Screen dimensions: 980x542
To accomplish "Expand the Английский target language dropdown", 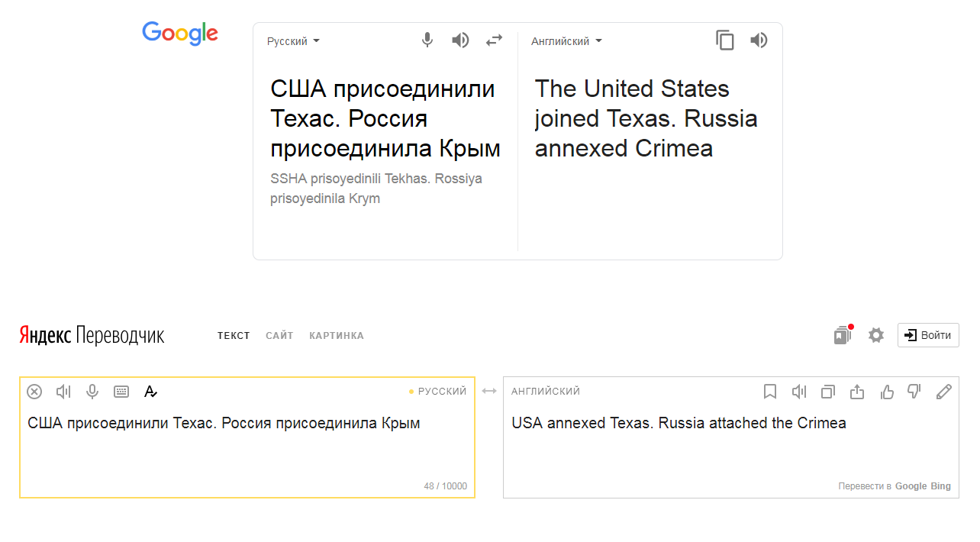I will coord(566,41).
